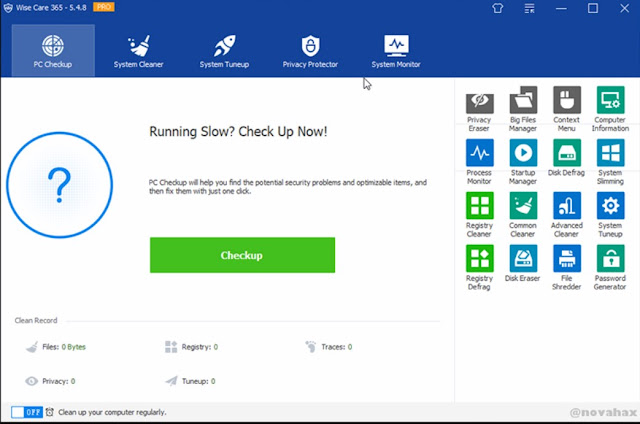Open Disk Eraser utility
Viewport: 640px width, 424px height.
[x=523, y=264]
